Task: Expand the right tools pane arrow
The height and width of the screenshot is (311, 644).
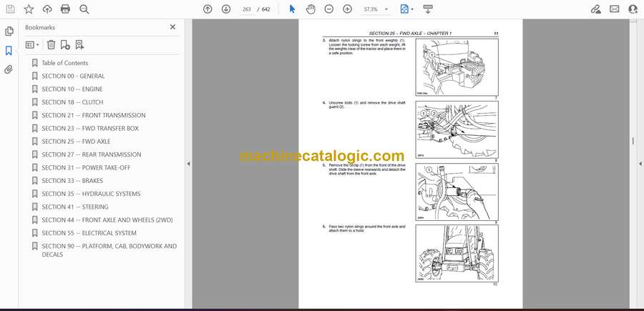Action: point(640,164)
